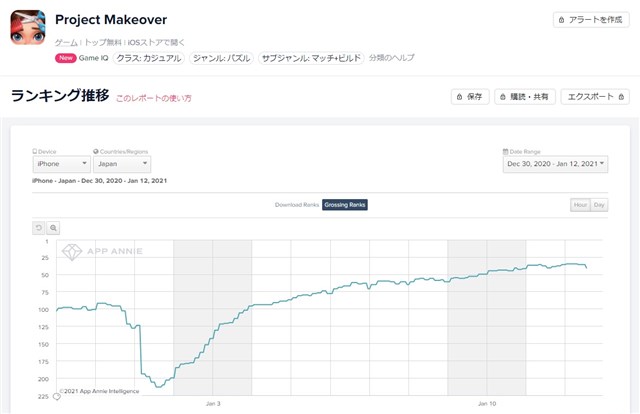Click the Jan 3 axis label

pyautogui.click(x=213, y=403)
